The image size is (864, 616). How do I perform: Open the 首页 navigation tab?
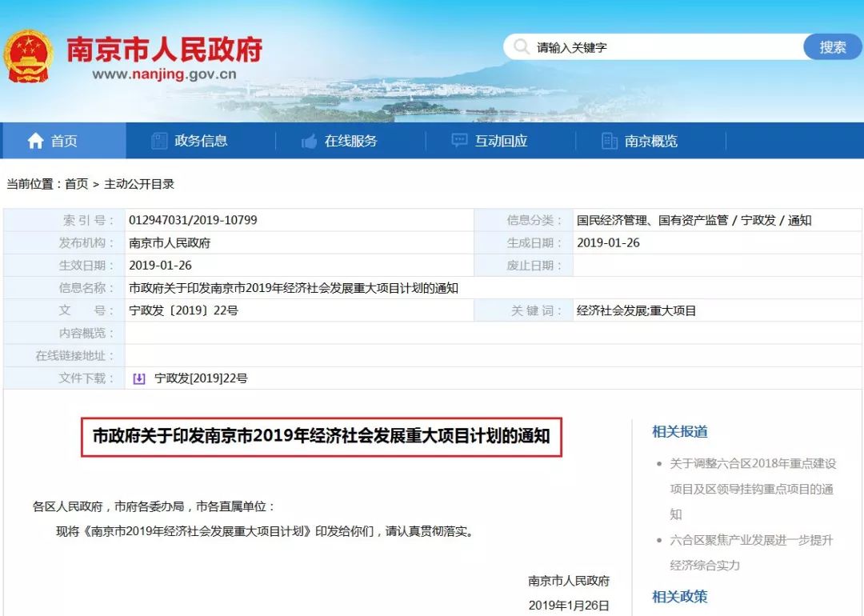coord(64,141)
